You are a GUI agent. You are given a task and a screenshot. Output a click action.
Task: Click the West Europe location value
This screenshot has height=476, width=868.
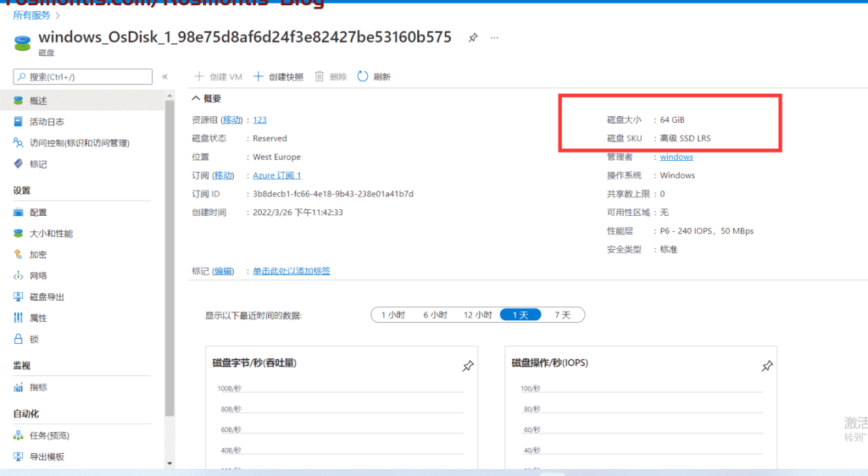pos(277,157)
